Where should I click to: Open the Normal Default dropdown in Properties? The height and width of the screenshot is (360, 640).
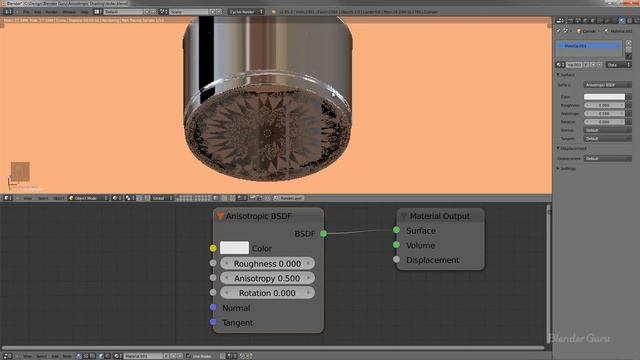pos(607,130)
